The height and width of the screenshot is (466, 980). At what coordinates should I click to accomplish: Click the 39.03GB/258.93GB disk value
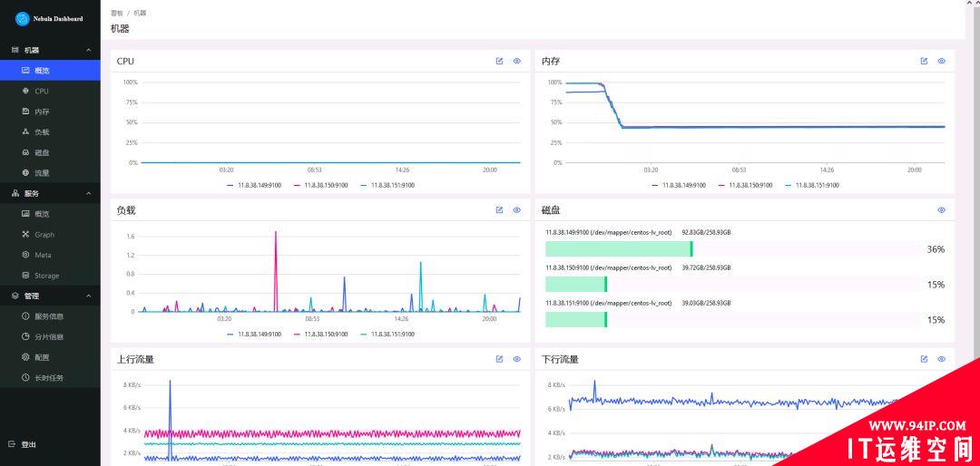coord(706,303)
